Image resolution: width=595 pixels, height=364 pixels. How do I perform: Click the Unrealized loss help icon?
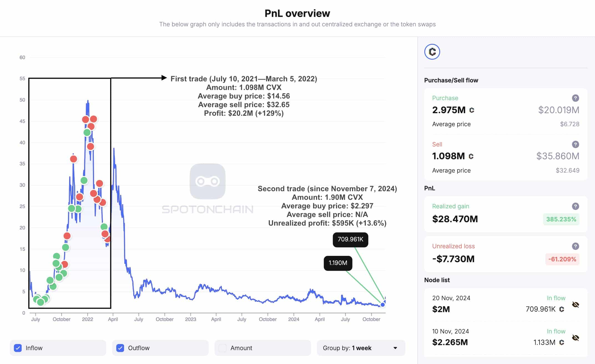575,246
